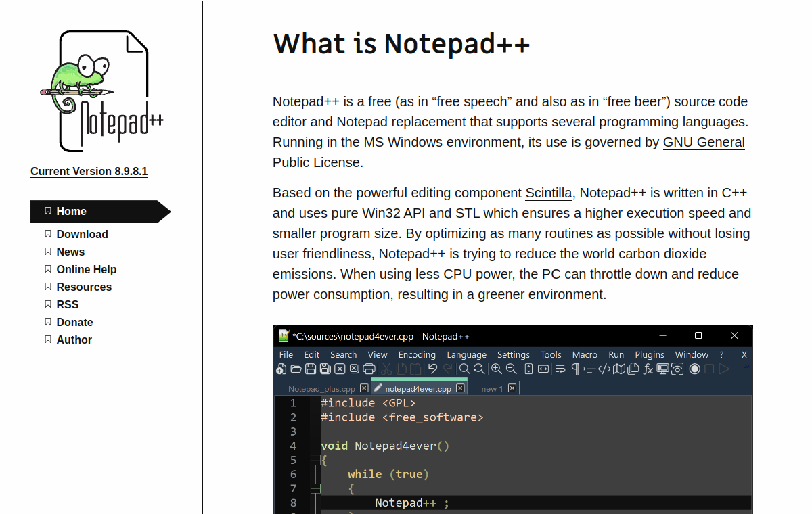Click the Zoom In icon
The height and width of the screenshot is (514, 812).
point(497,369)
